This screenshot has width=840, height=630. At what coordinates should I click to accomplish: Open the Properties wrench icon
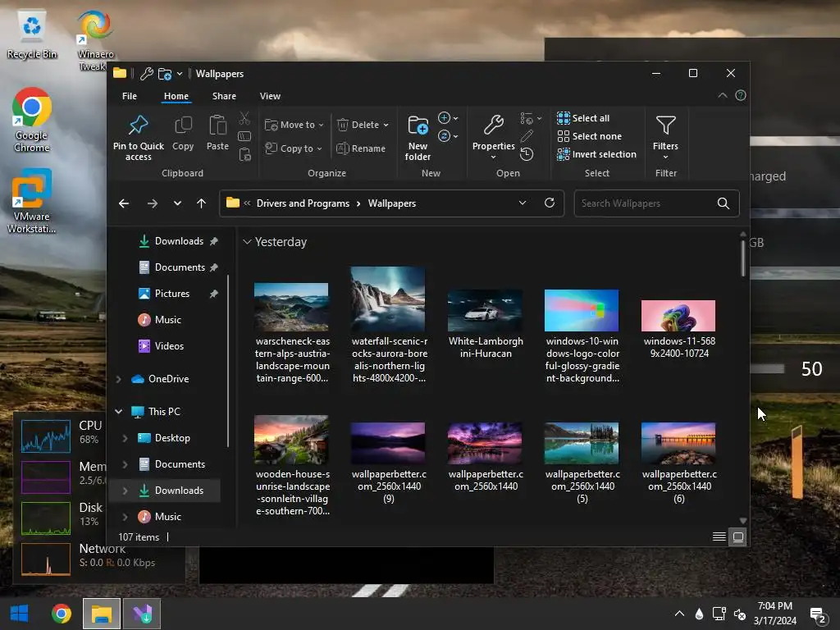point(493,126)
